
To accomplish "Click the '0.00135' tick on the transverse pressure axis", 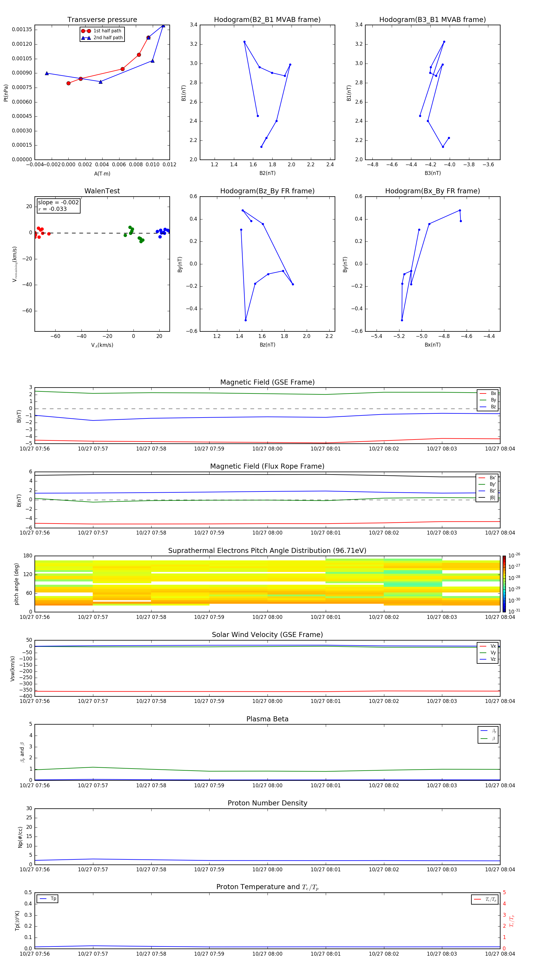I will coord(22,30).
